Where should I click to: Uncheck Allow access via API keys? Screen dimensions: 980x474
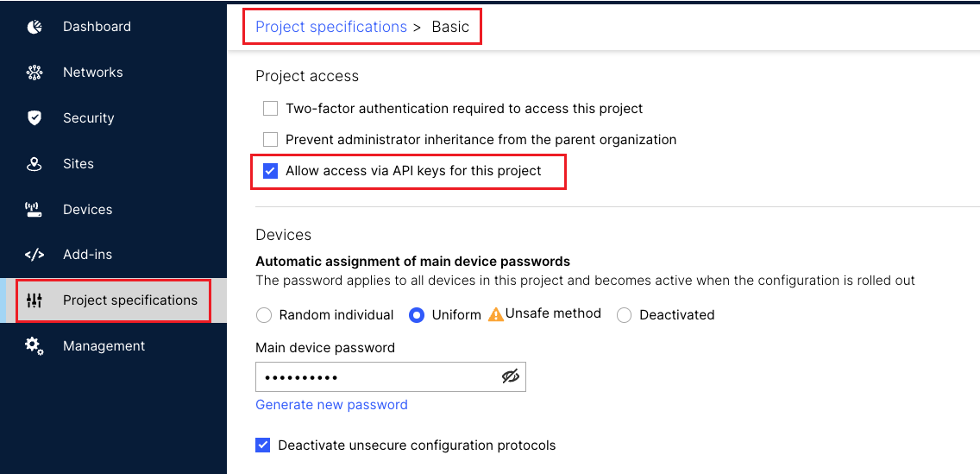(271, 171)
